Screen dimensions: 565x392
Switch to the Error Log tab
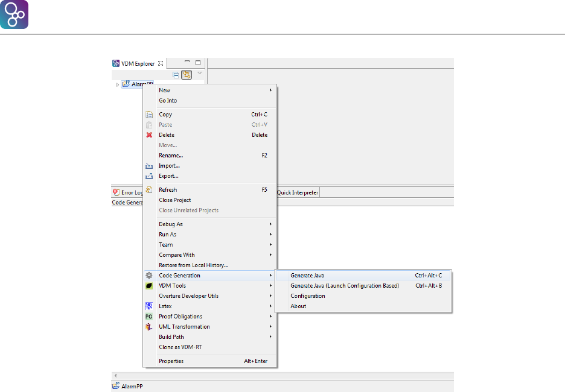click(x=127, y=192)
